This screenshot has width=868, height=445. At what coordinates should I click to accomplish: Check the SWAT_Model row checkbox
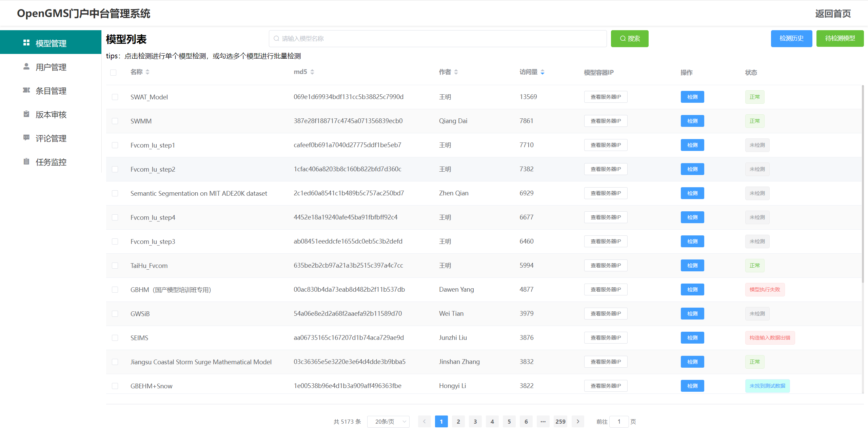115,97
